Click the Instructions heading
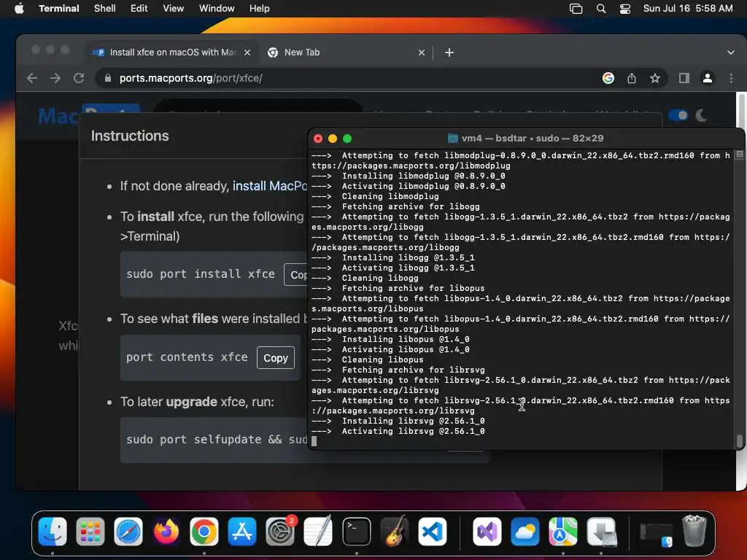 (x=130, y=136)
